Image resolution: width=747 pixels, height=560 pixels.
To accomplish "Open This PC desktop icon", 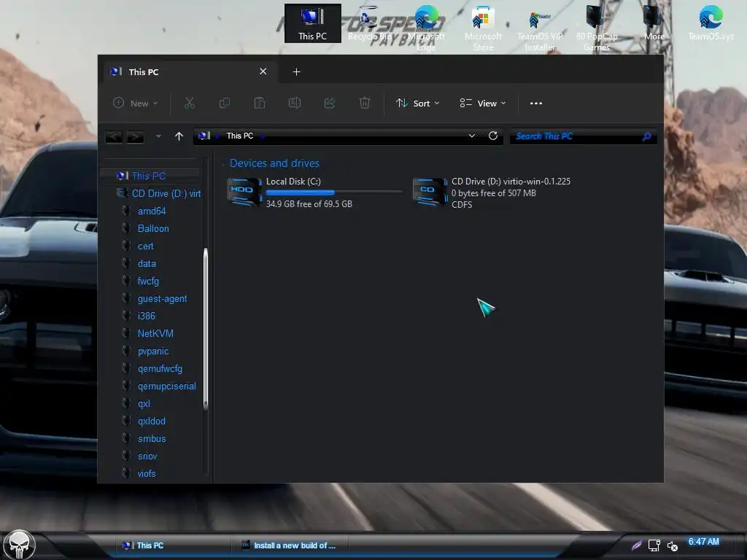I will [x=312, y=23].
